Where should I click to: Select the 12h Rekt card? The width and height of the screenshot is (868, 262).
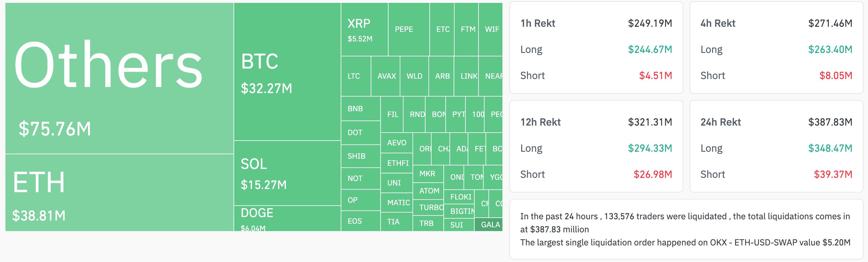click(x=596, y=147)
